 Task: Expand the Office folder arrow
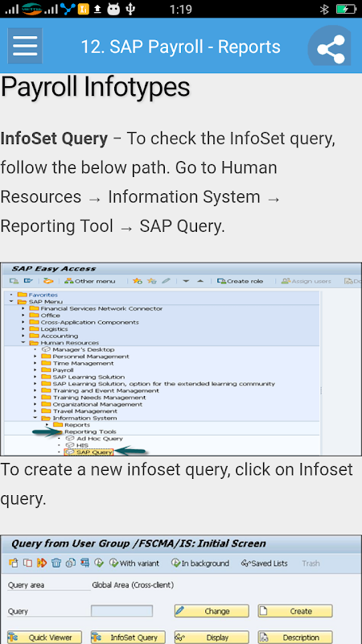click(x=23, y=316)
